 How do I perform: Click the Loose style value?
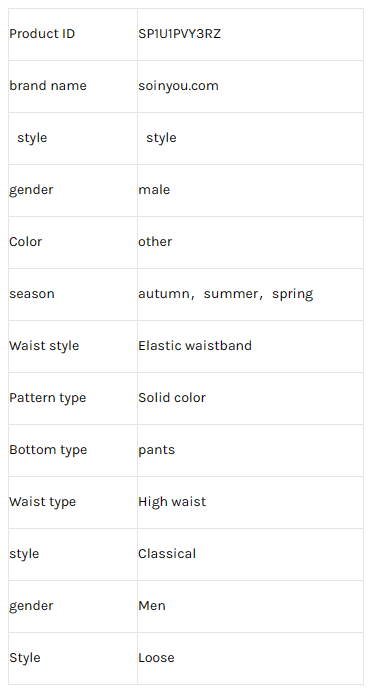tap(156, 658)
